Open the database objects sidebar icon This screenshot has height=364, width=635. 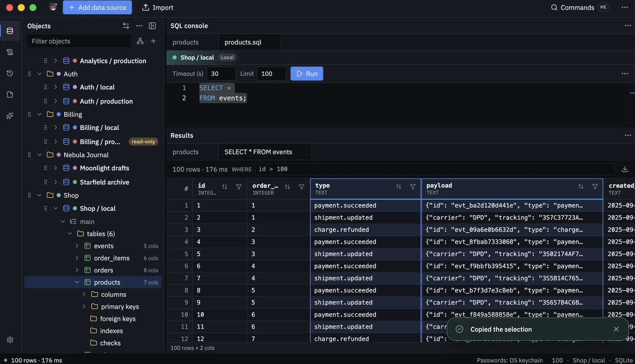[x=10, y=31]
